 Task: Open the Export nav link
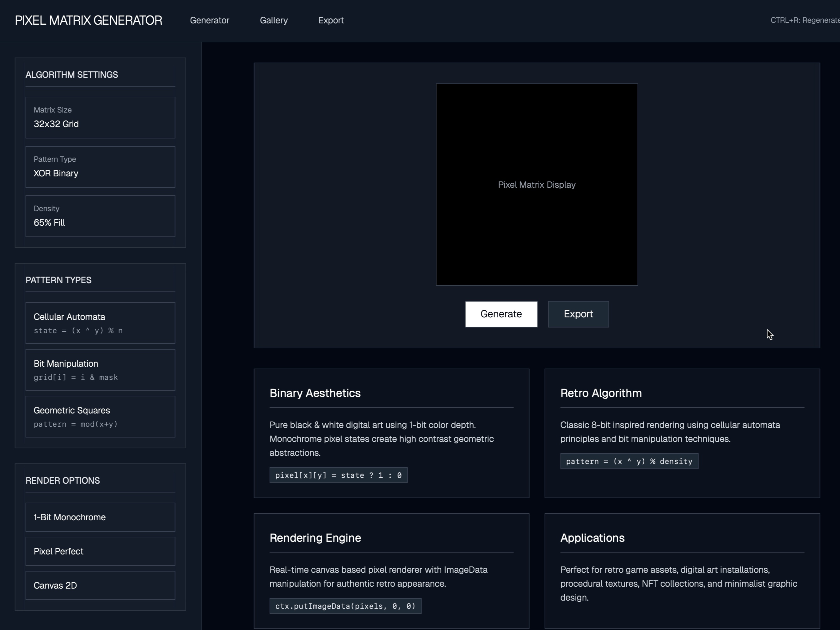[x=331, y=21]
